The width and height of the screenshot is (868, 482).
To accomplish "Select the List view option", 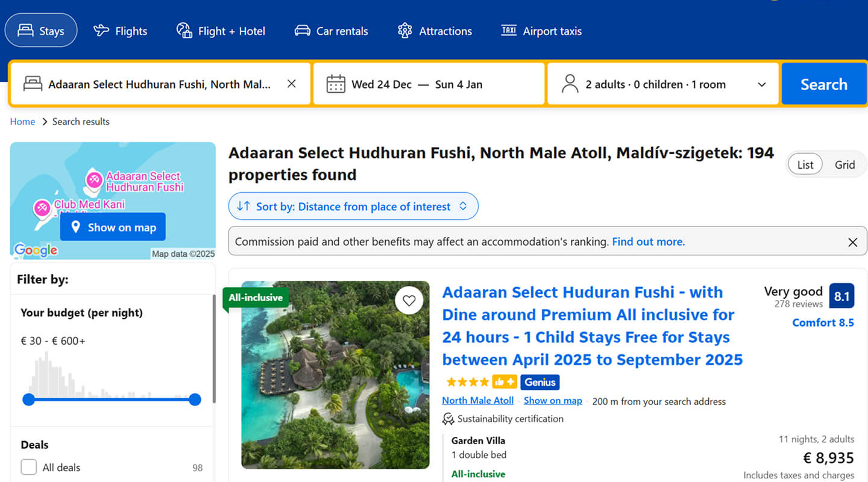I will click(x=805, y=164).
